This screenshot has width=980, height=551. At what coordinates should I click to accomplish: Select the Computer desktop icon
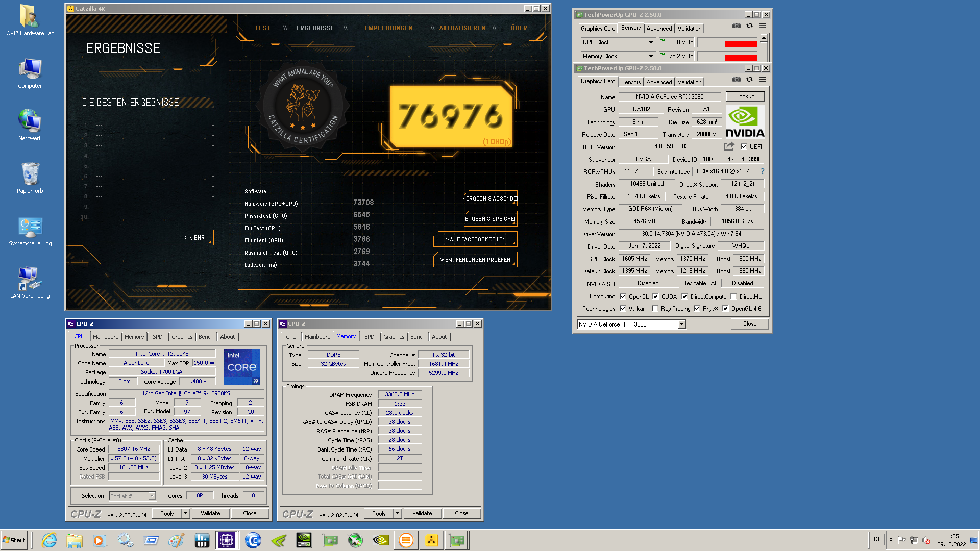point(30,73)
